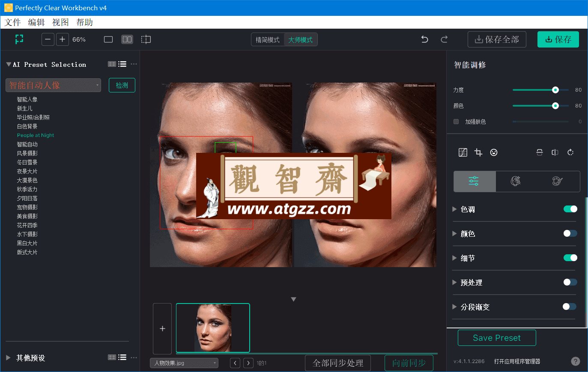Image resolution: width=588 pixels, height=372 pixels.
Task: Expand the 细节 section
Action: click(x=454, y=258)
